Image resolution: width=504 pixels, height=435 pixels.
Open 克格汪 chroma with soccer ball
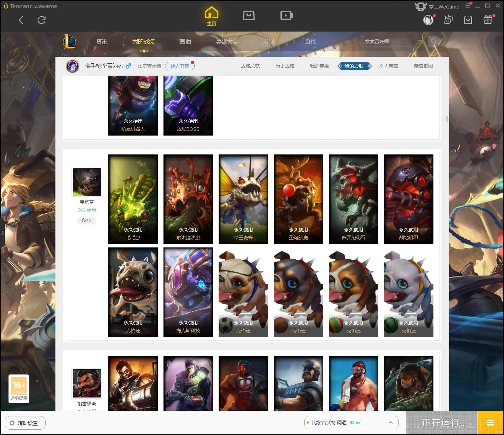pos(243,292)
